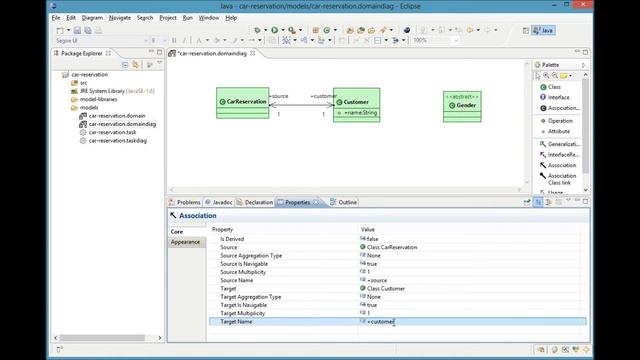Open the Navigate menu
640x360 pixels.
(120, 18)
